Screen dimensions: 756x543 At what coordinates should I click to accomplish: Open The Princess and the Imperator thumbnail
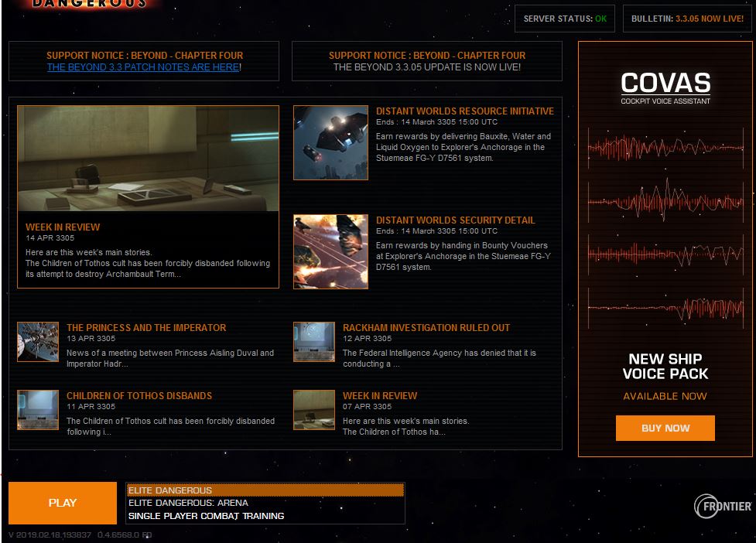coord(38,342)
